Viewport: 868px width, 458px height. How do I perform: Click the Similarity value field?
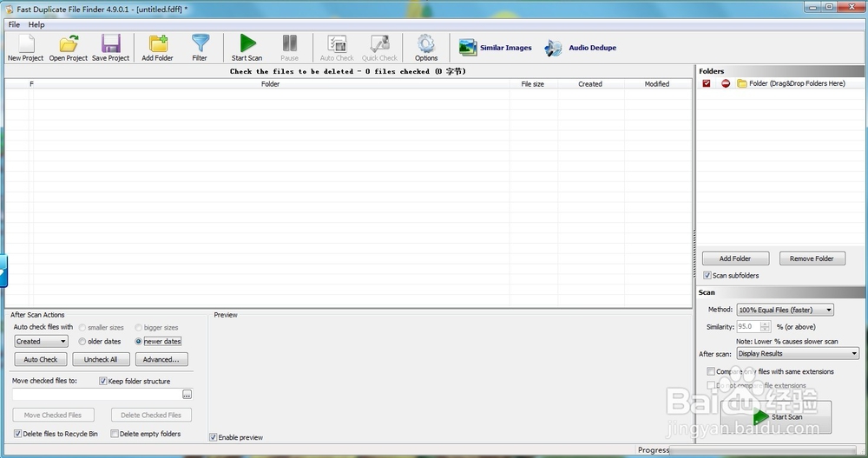click(748, 327)
